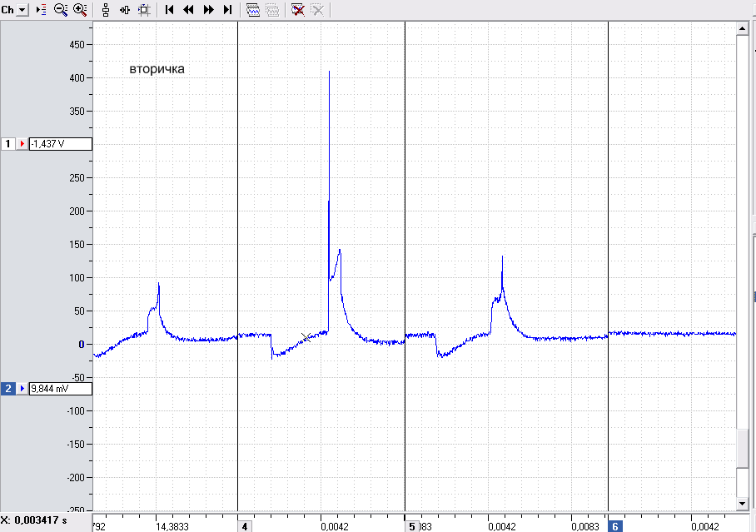Zoom out with the minus magnifier
Screen dimensions: 756x532
coord(61,10)
